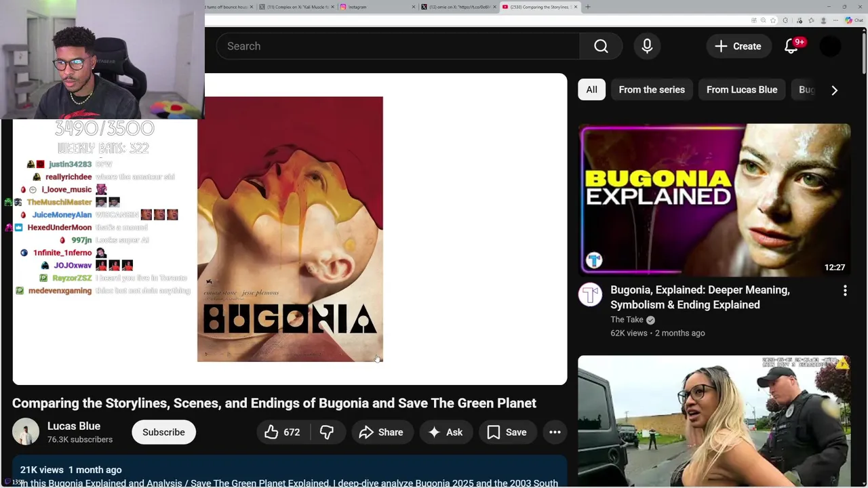The width and height of the screenshot is (868, 488).
Task: Click the 76.3K subscribers text
Action: 80,439
